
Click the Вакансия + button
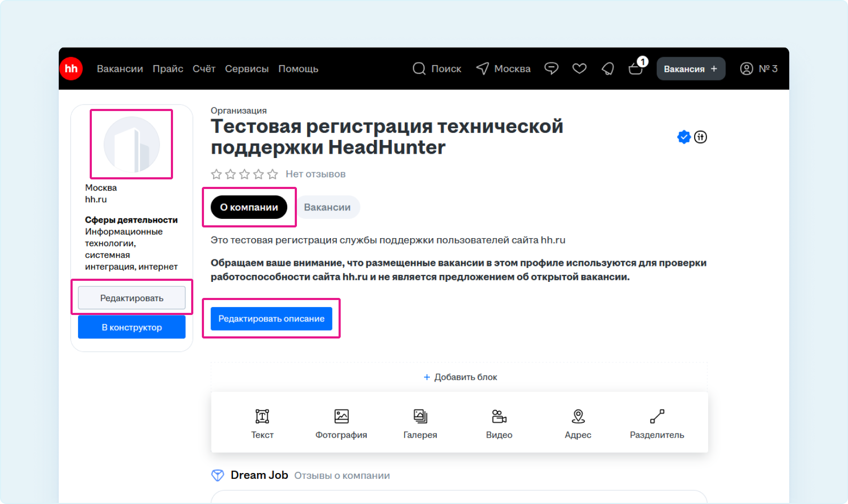pyautogui.click(x=690, y=69)
